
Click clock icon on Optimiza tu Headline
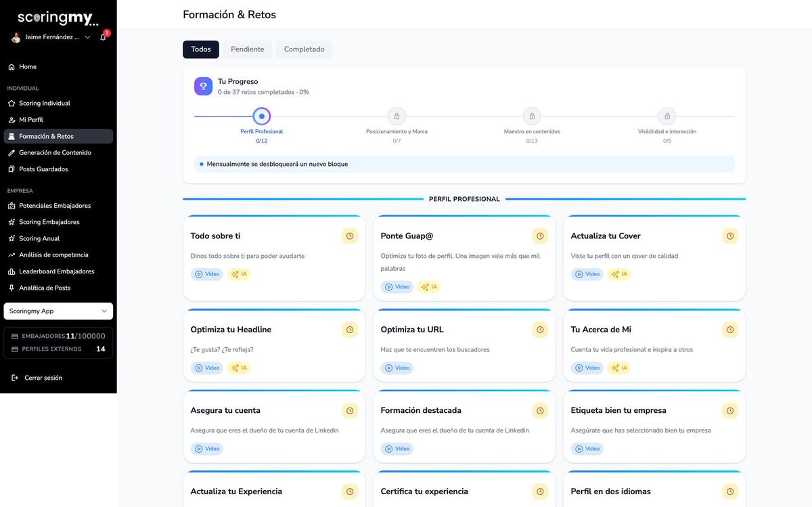pyautogui.click(x=350, y=330)
